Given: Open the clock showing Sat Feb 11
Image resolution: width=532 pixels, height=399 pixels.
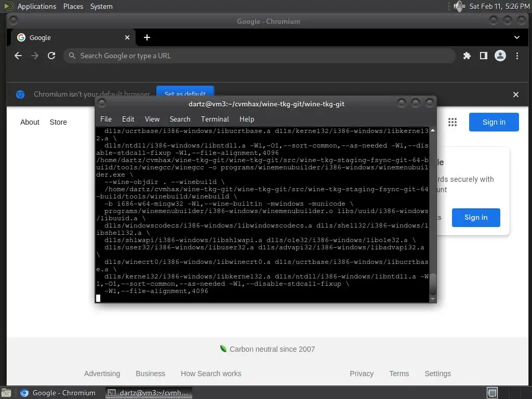Looking at the screenshot, I should pyautogui.click(x=499, y=6).
